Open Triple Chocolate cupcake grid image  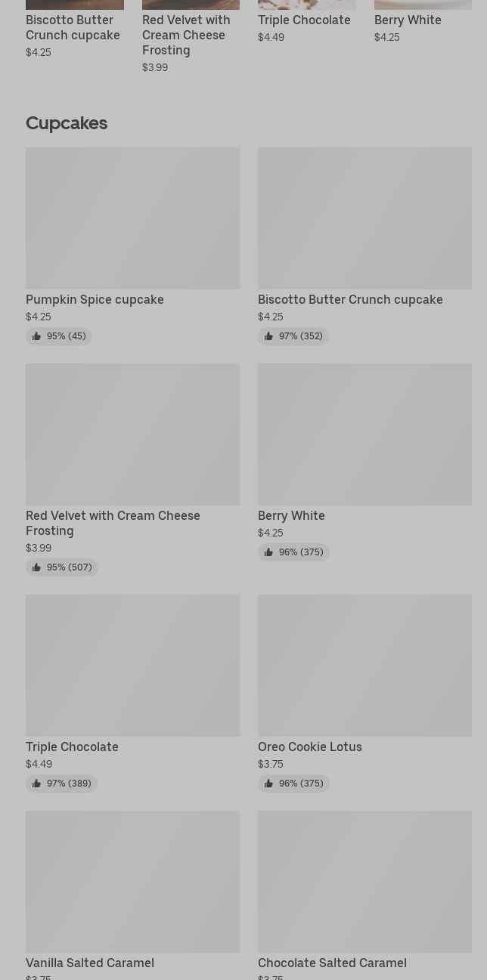pos(132,665)
